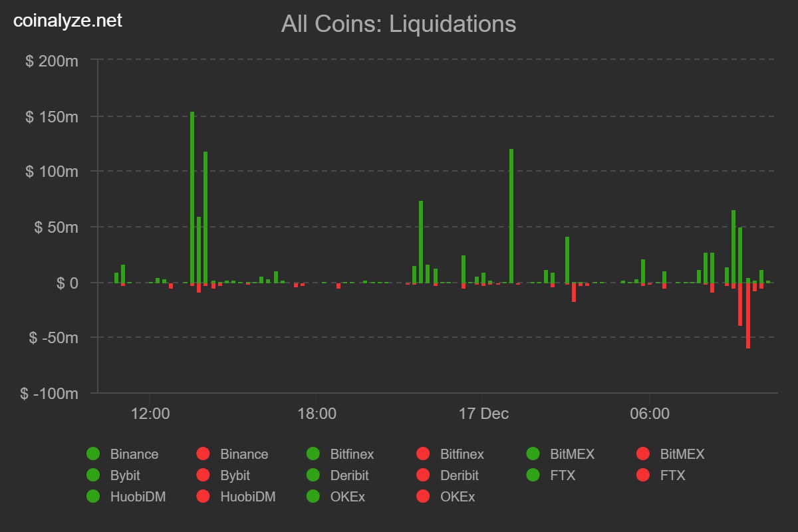
Task: Click the green Bitfinex legend marker
Action: 313,454
